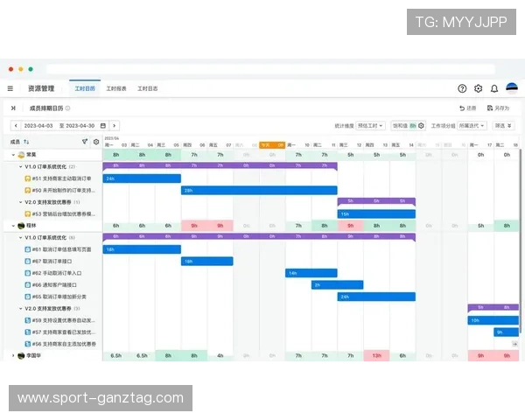Screen dimensions: 525x420
Task: Select the 14h blue bar for task #62
Action: [x=311, y=273]
